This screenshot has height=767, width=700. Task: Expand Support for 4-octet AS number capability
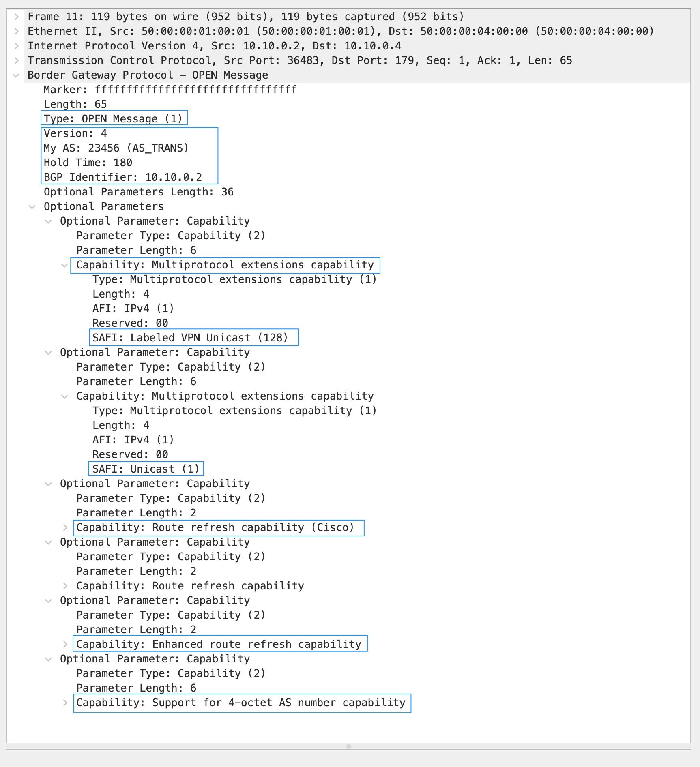coord(65,703)
